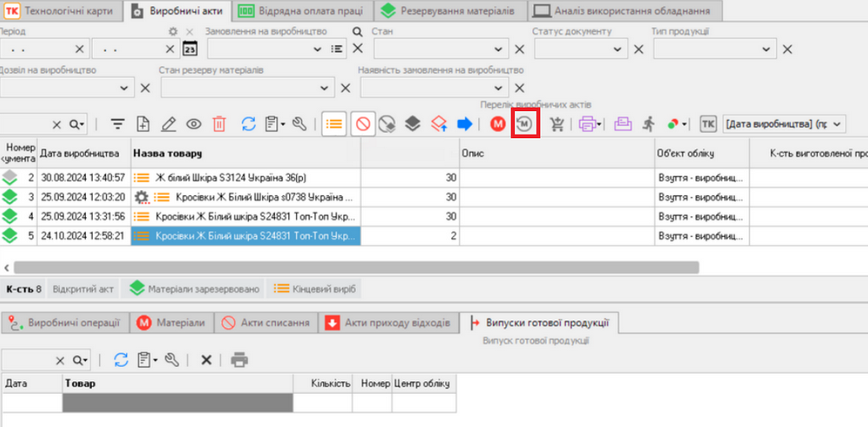
Task: Open the calendar date picker button
Action: pyautogui.click(x=190, y=49)
